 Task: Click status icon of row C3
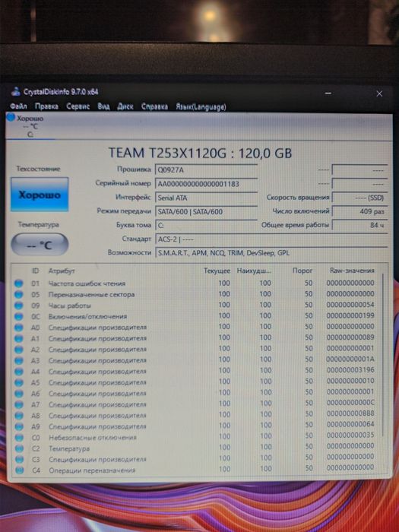click(20, 459)
